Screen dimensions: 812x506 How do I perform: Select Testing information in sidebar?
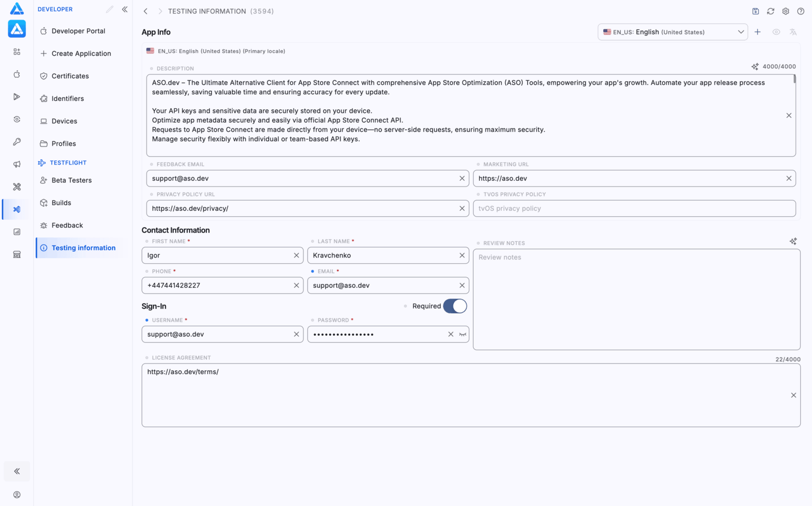tap(82, 248)
